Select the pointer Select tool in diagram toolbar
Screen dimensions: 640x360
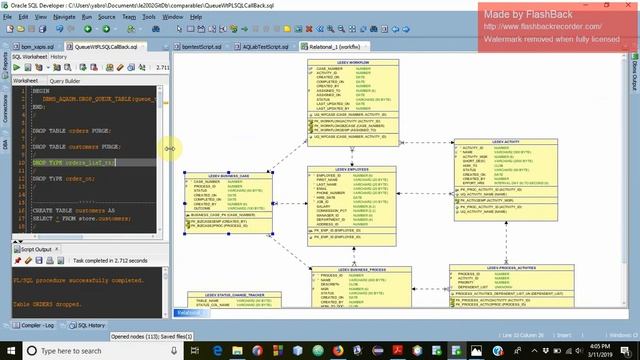pos(179,29)
